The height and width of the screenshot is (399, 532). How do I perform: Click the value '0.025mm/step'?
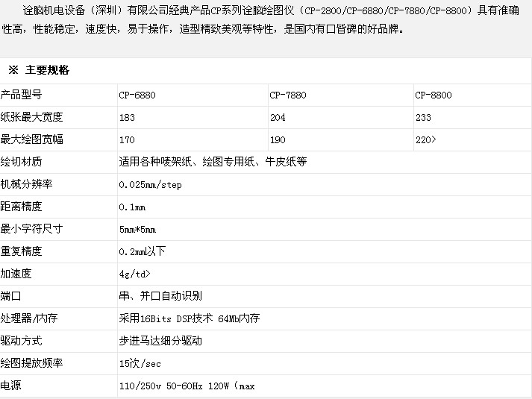pyautogui.click(x=150, y=185)
